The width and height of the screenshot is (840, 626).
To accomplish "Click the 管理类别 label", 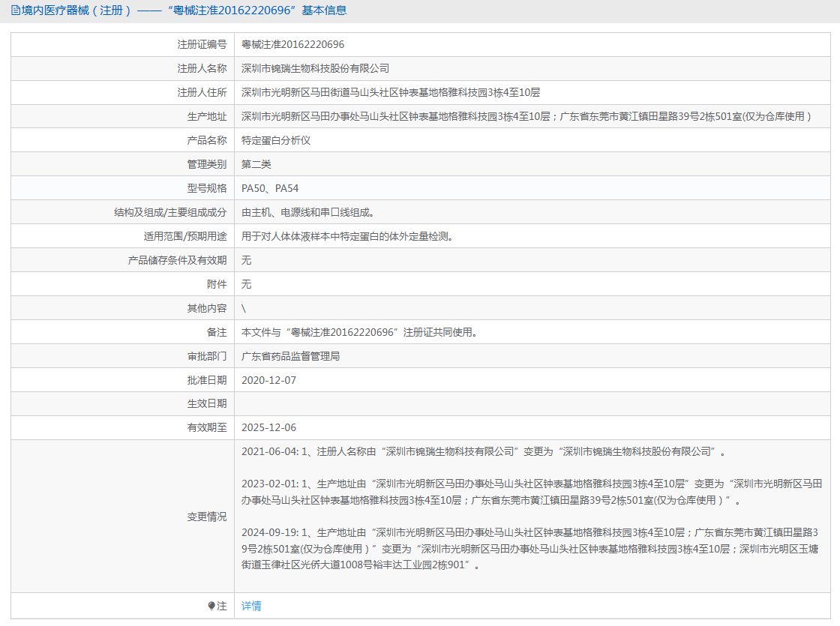I will [x=207, y=164].
